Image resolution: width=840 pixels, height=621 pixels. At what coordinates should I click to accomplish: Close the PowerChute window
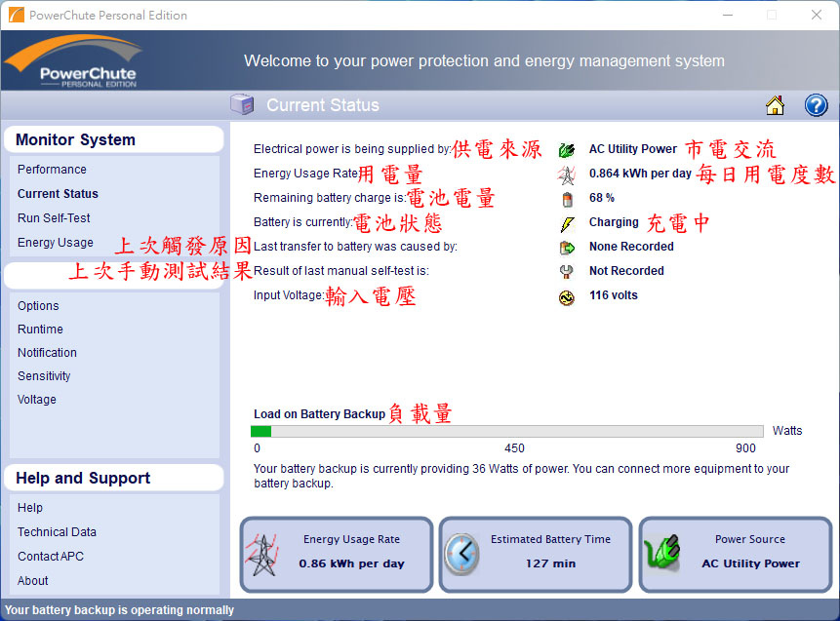(x=817, y=15)
